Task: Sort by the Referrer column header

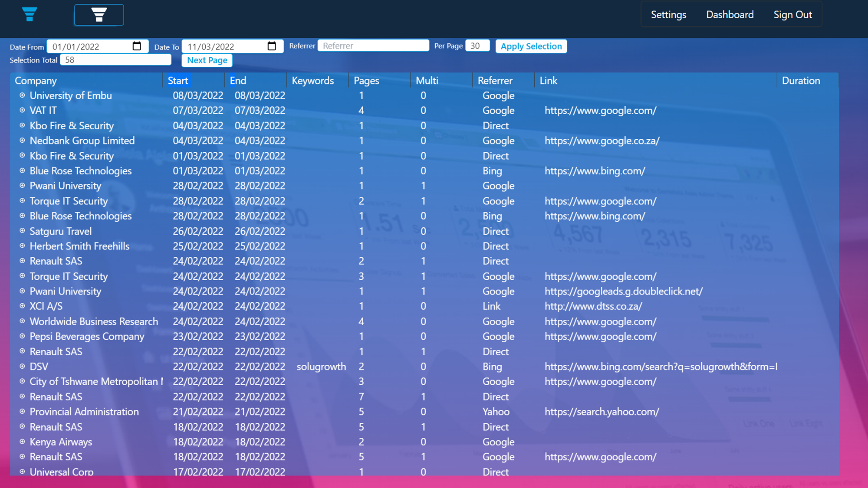Action: [x=495, y=81]
